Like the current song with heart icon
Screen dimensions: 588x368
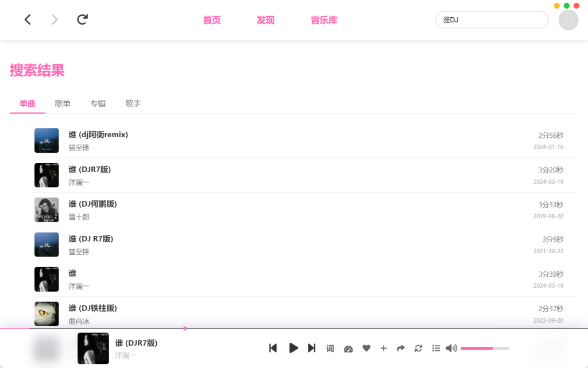[366, 348]
